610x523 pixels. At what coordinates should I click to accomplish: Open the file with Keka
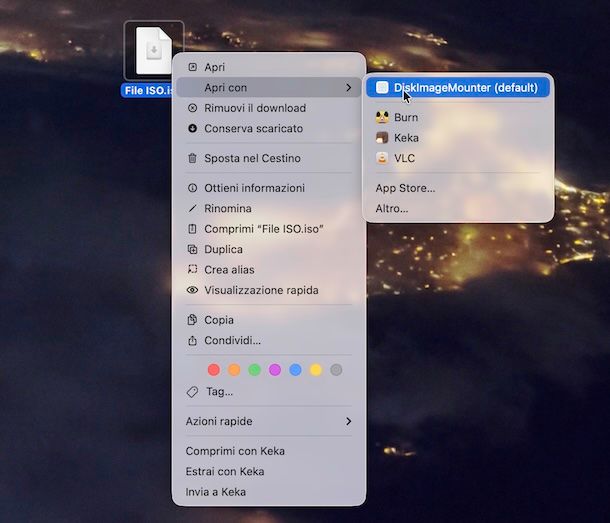tap(458, 137)
